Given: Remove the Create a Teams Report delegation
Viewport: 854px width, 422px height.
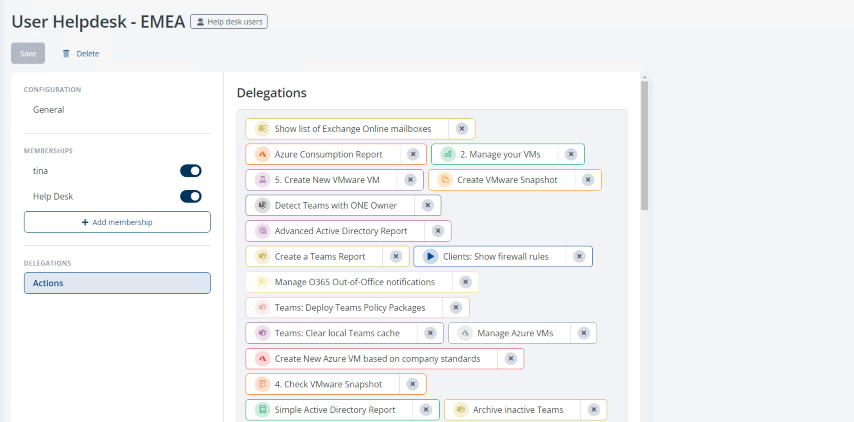Looking at the screenshot, I should [x=396, y=256].
